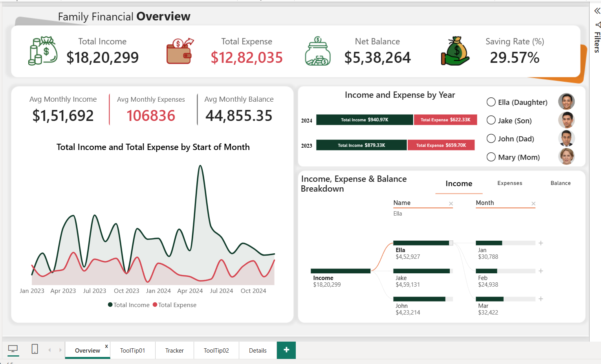Switch breakdown to Expenses tab
601x364 pixels.
point(510,183)
